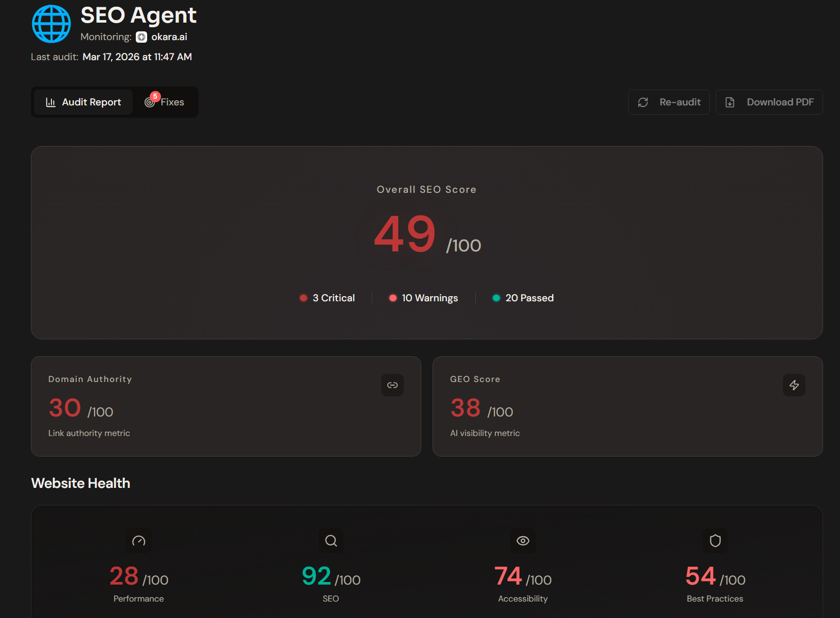This screenshot has height=618, width=840.
Task: Click the okara.ai site favicon
Action: coord(141,37)
